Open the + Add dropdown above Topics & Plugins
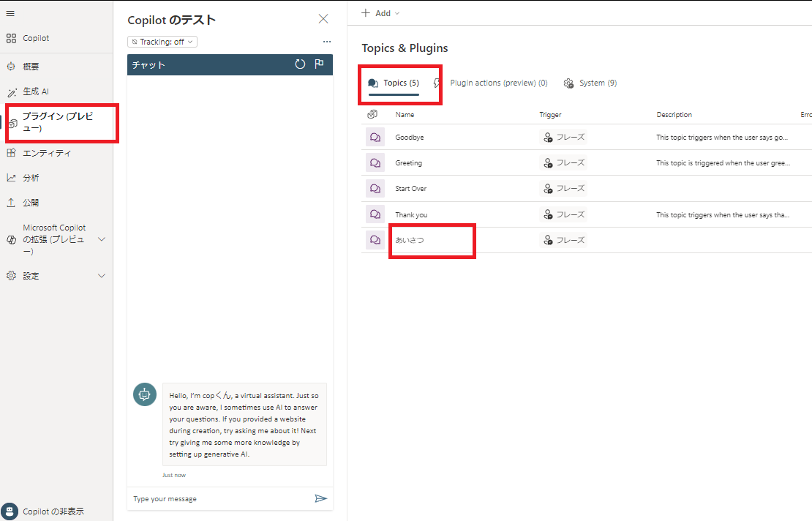812x521 pixels. coord(380,12)
